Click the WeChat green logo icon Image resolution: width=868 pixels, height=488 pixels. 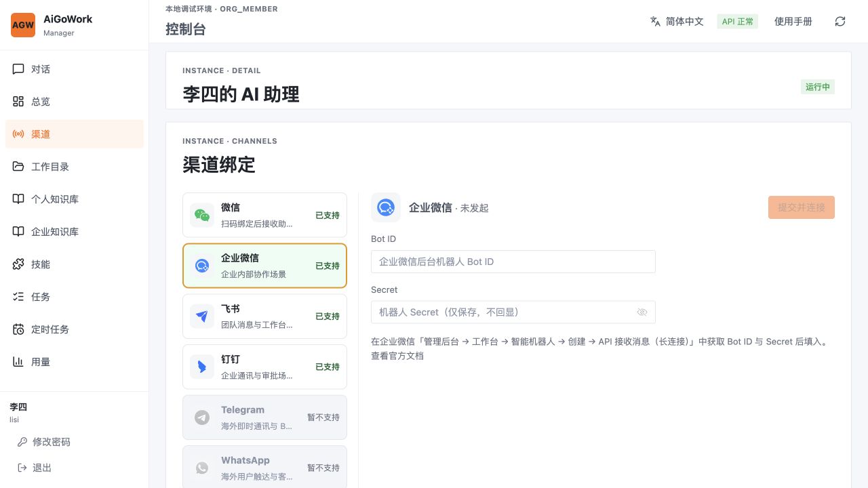click(x=202, y=216)
